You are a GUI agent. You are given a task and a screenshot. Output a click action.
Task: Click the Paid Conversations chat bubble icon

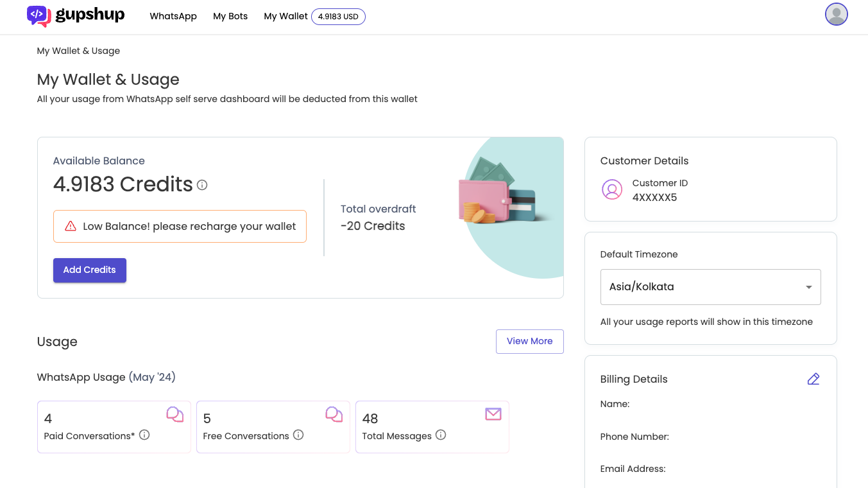pos(175,415)
